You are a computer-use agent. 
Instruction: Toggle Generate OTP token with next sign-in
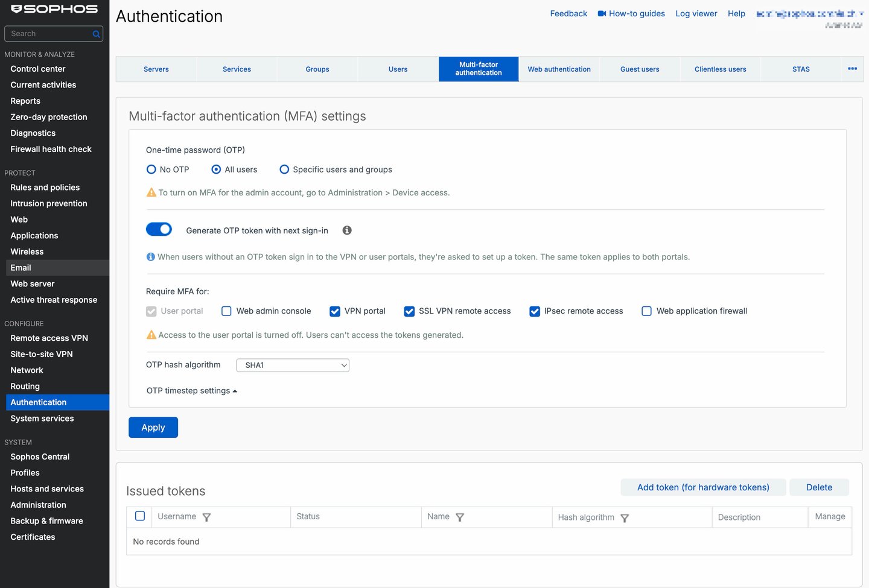tap(159, 229)
